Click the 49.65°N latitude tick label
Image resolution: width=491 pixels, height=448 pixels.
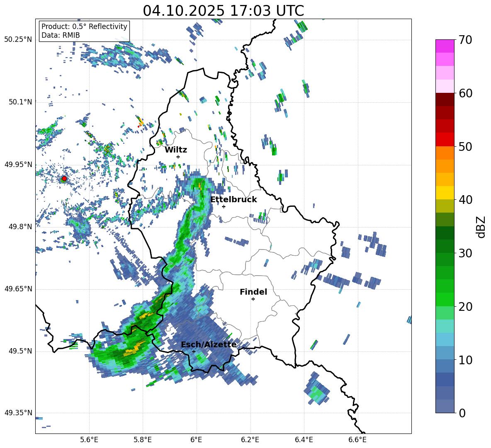click(18, 288)
